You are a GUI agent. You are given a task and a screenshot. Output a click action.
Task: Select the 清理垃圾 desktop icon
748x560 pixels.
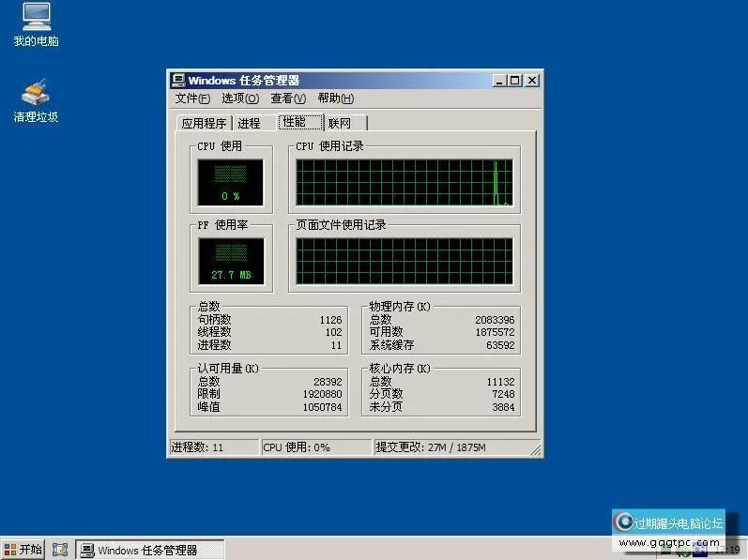pyautogui.click(x=36, y=100)
